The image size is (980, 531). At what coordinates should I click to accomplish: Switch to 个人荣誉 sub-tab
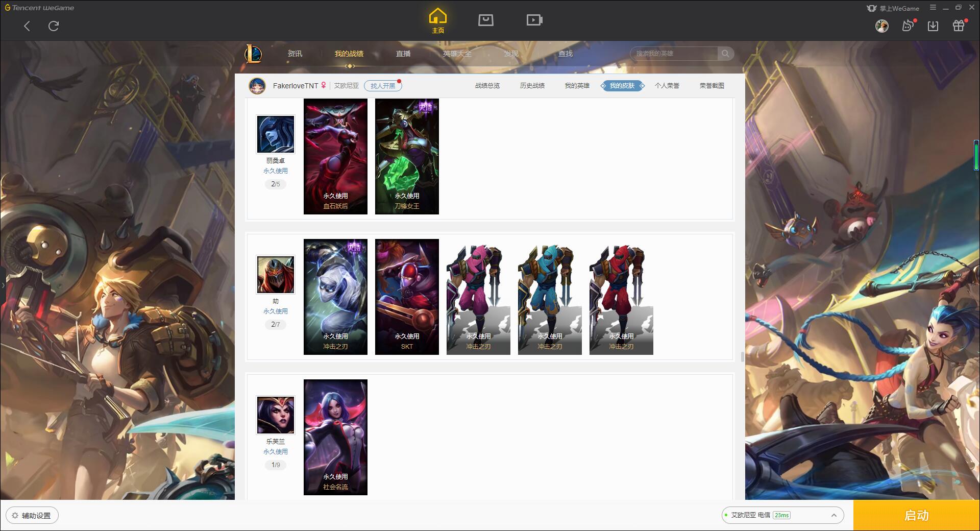tap(667, 86)
